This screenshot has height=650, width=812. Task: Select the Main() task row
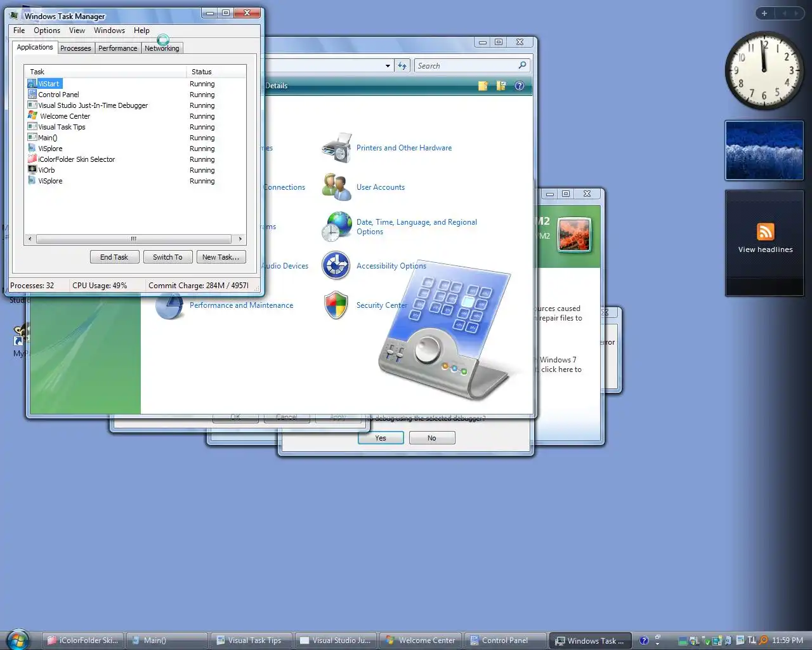(135, 138)
